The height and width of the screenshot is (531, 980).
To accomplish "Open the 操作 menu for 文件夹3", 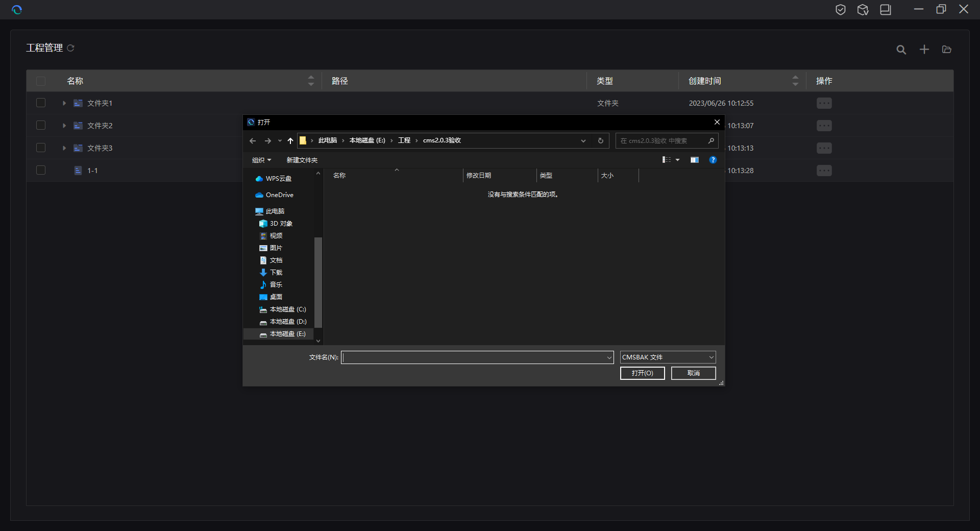I will tap(824, 148).
